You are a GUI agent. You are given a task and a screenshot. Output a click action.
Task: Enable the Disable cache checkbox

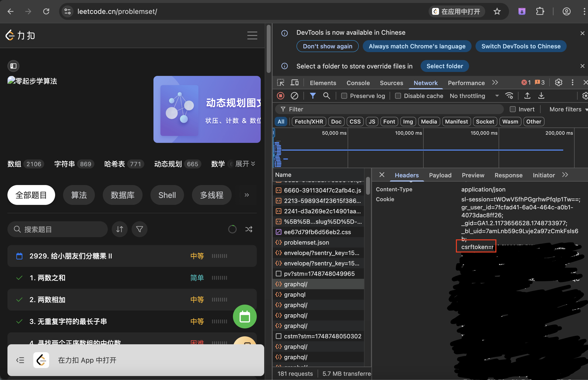pos(398,96)
